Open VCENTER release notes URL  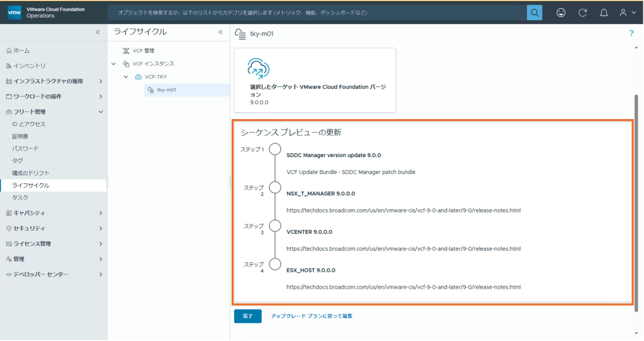click(x=404, y=248)
